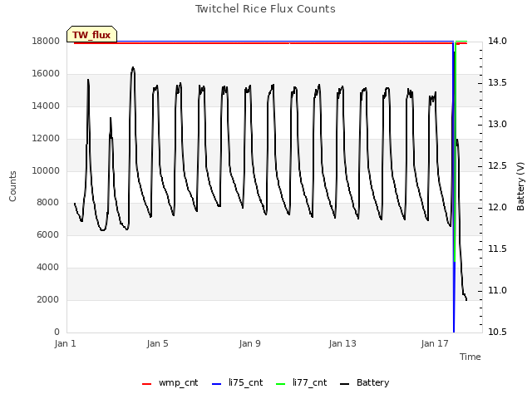Click the Jan 1 x-axis tick label
Image resolution: width=532 pixels, height=399 pixels.
(65, 343)
